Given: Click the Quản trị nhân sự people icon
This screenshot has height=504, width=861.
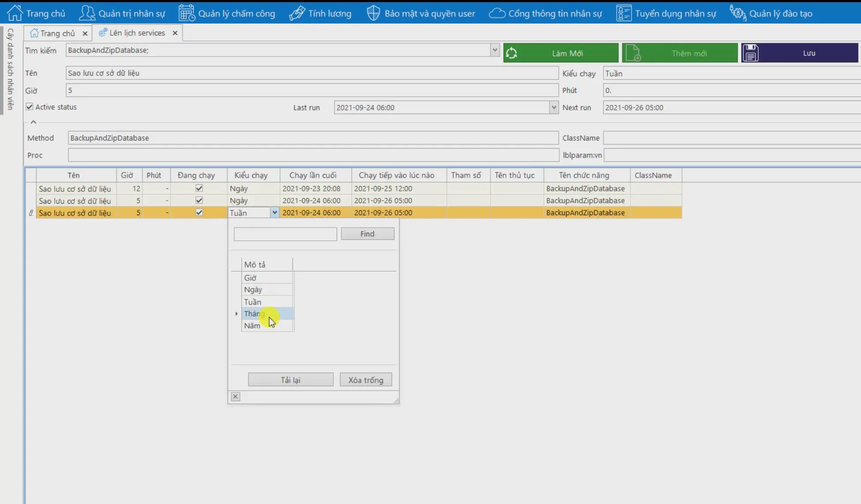Looking at the screenshot, I should tap(87, 13).
